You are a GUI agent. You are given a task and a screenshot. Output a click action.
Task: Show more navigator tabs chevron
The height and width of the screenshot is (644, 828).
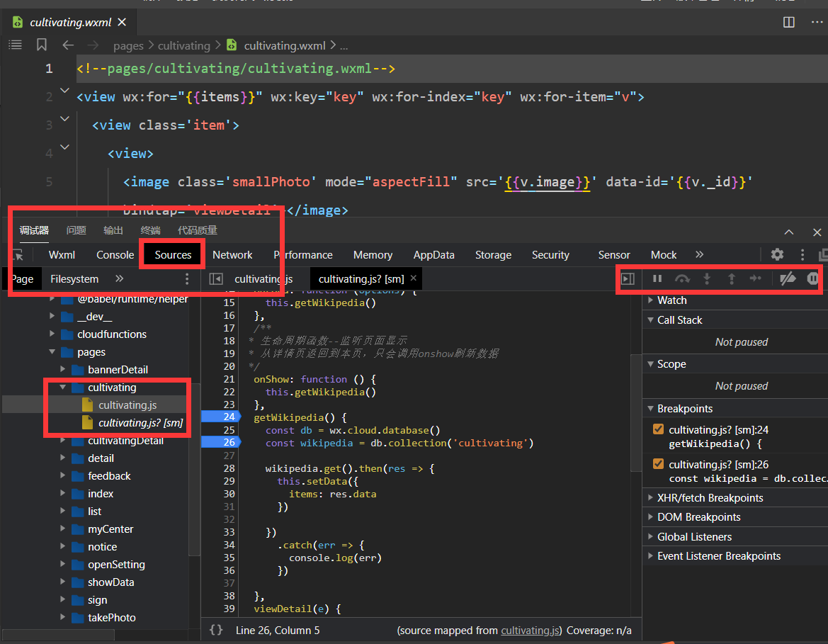coord(119,278)
